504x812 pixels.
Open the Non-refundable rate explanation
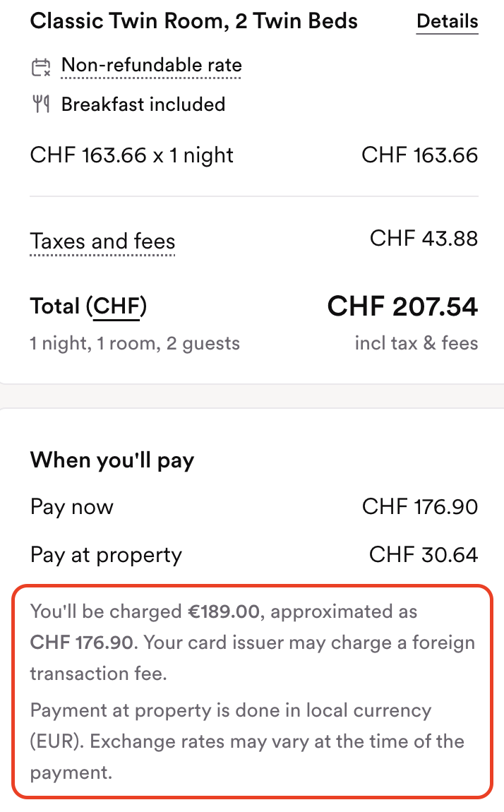click(151, 65)
